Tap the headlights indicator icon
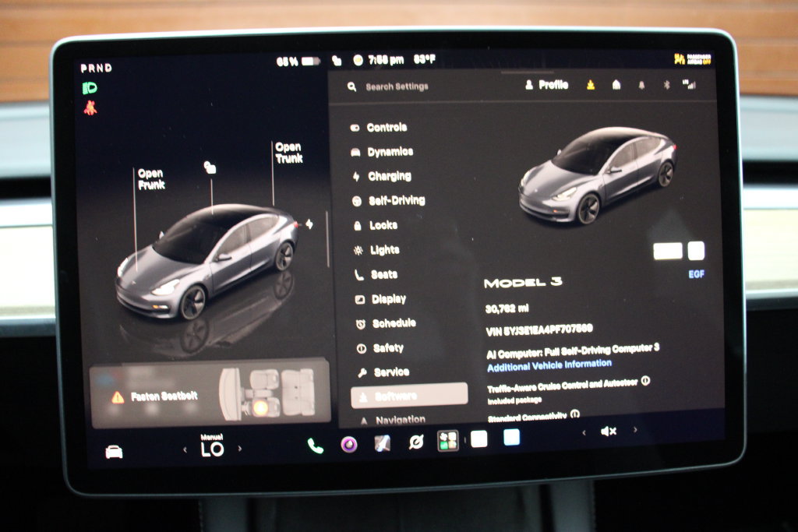Viewport: 798px width, 532px height. pos(90,88)
